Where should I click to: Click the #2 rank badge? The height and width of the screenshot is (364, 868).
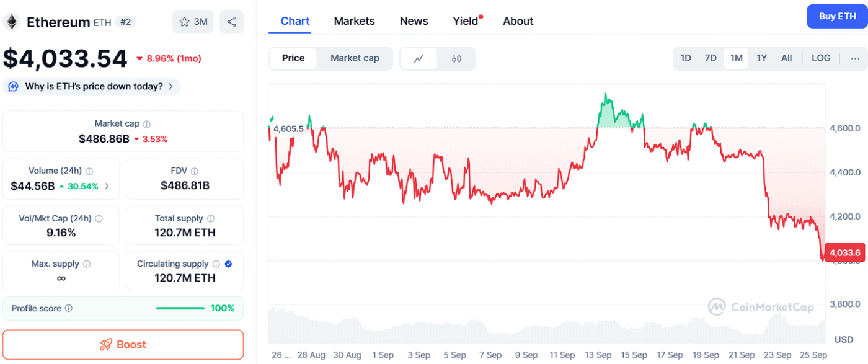(126, 22)
